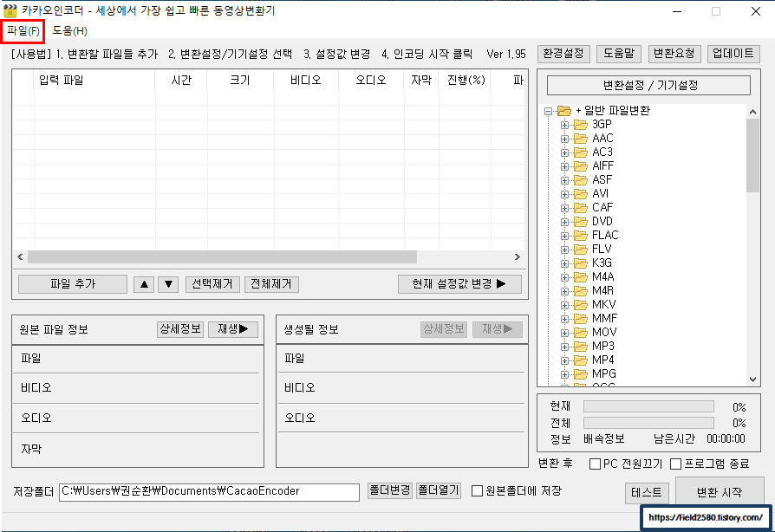Click the preset tree vertical scrollbar thumb
The width and height of the screenshot is (775, 532).
(752, 155)
